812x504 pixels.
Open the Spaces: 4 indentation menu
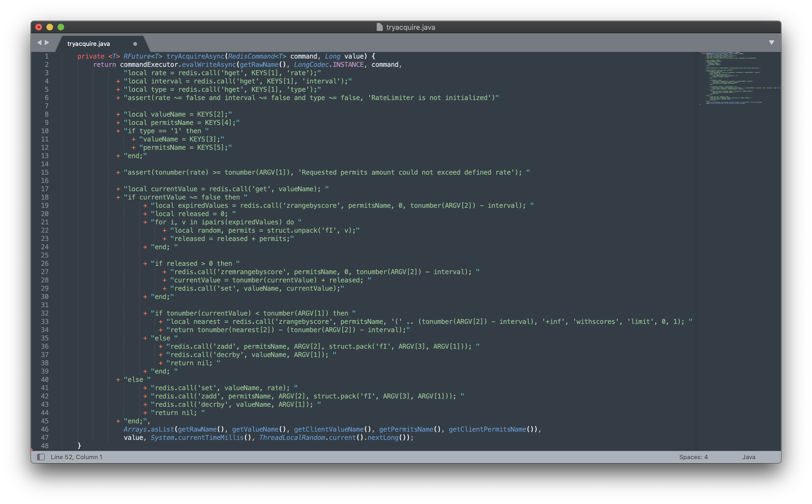point(693,457)
